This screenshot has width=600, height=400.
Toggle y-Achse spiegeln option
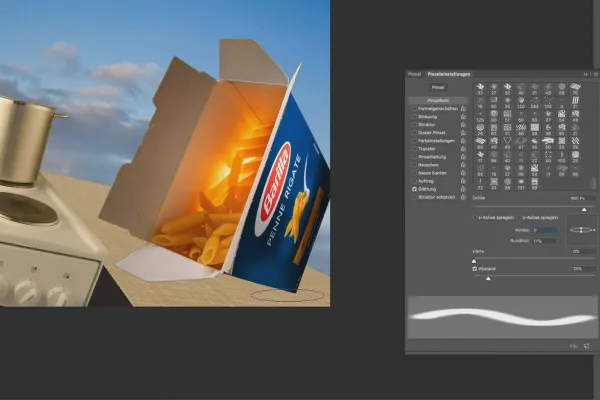[519, 217]
